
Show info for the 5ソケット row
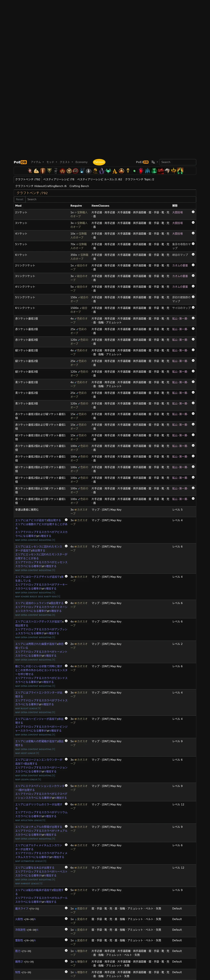tap(193, 244)
